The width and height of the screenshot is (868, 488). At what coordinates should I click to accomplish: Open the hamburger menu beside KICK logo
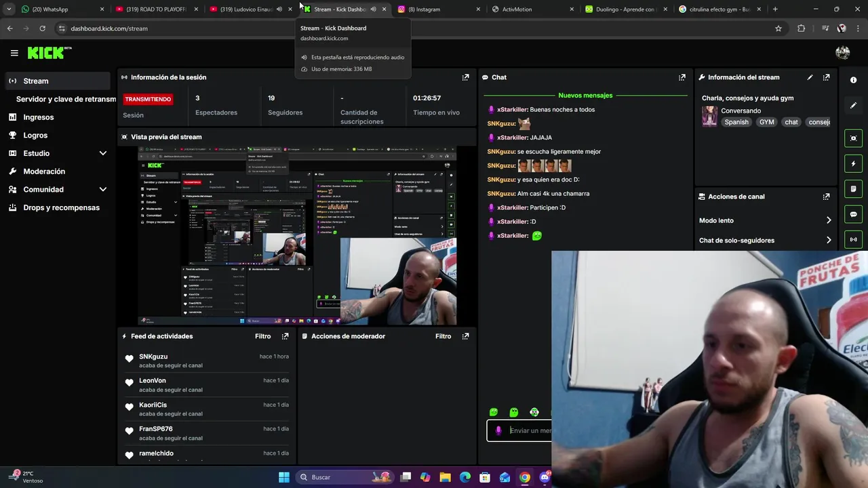coord(14,53)
